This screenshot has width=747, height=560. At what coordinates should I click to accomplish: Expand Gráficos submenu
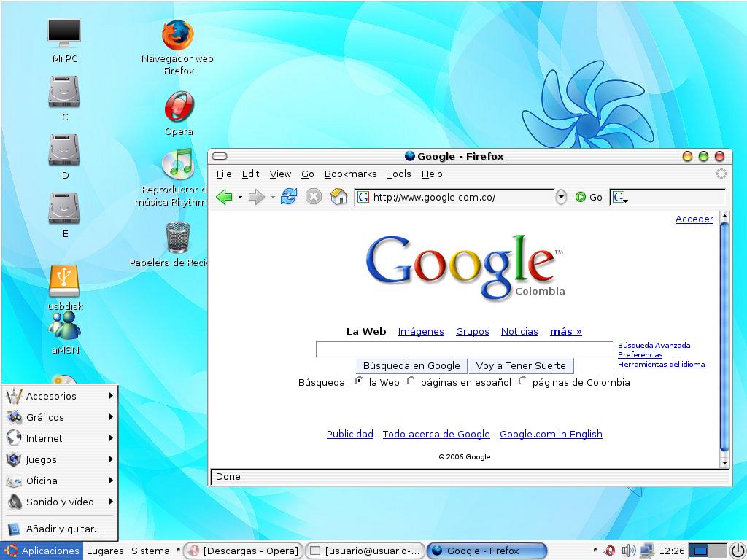pyautogui.click(x=60, y=417)
